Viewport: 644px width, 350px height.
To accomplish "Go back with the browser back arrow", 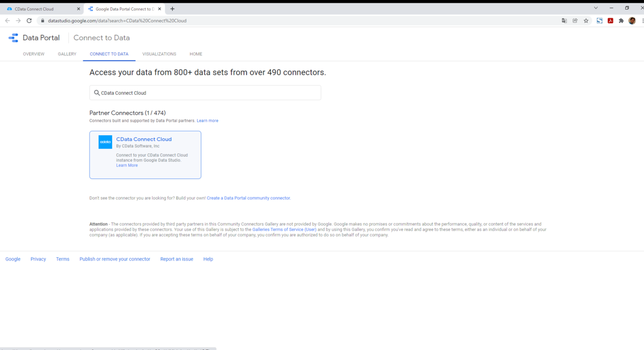I will [x=8, y=20].
